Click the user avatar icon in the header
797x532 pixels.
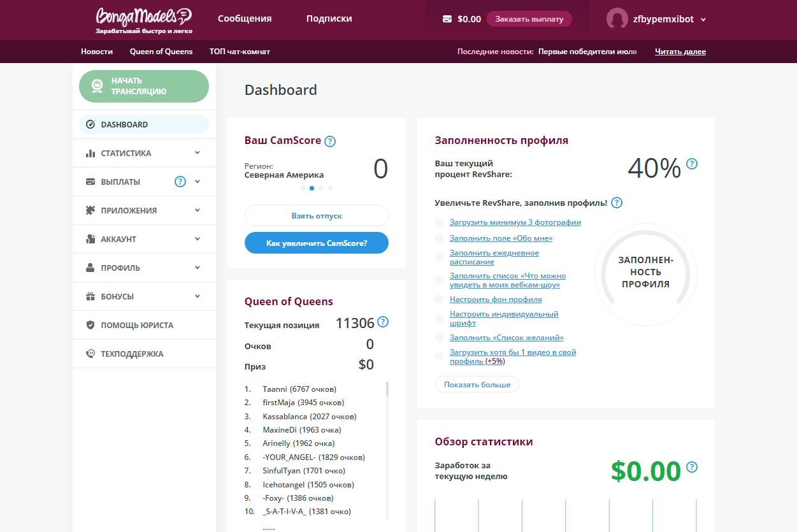(x=617, y=19)
